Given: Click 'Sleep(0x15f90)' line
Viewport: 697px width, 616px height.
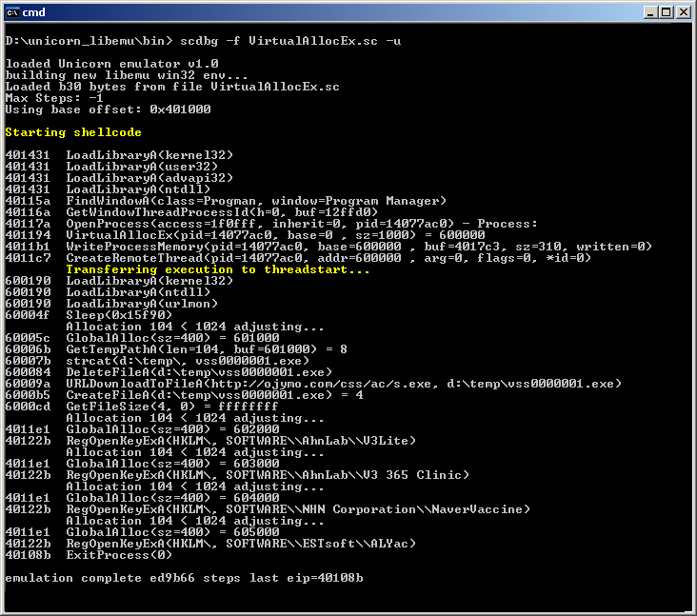Looking at the screenshot, I should (x=89, y=315).
